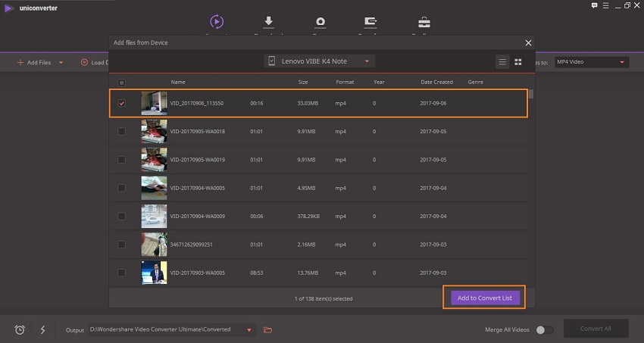Uncheck VID_20170906_113550 checkbox

[x=121, y=103]
